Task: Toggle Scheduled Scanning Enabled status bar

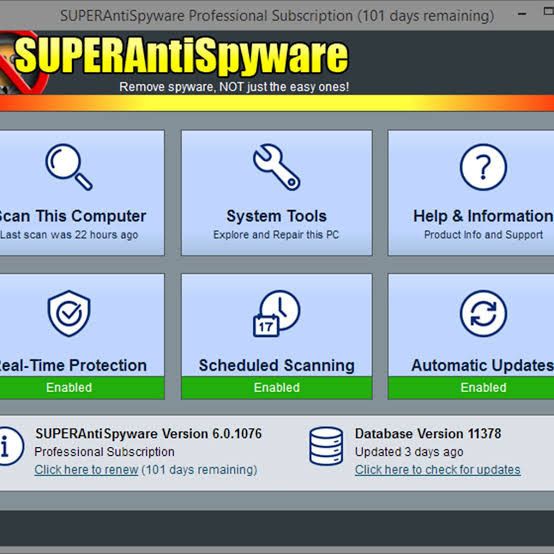Action: pos(277,388)
